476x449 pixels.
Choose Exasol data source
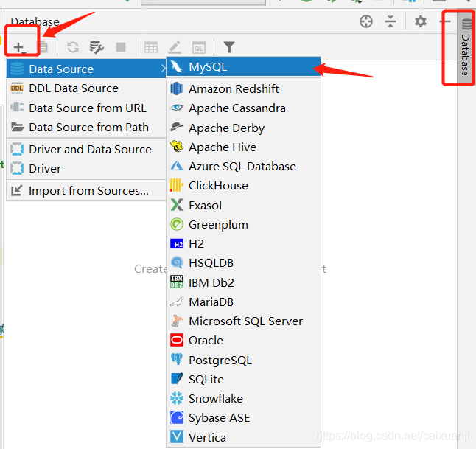(243, 205)
